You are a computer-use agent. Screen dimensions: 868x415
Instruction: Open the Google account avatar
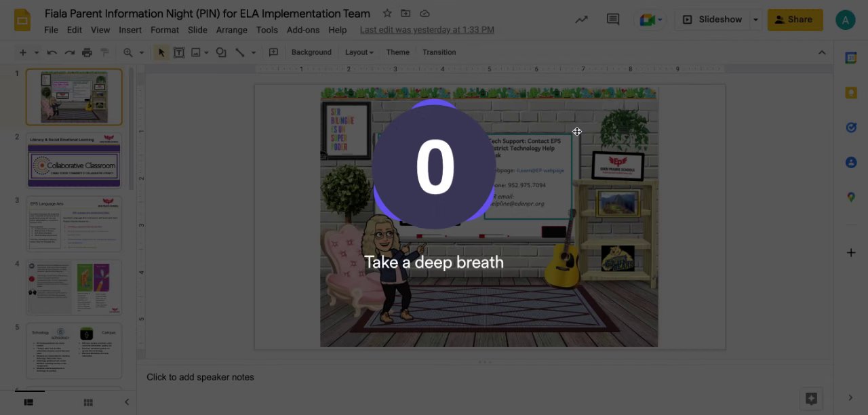pyautogui.click(x=846, y=20)
